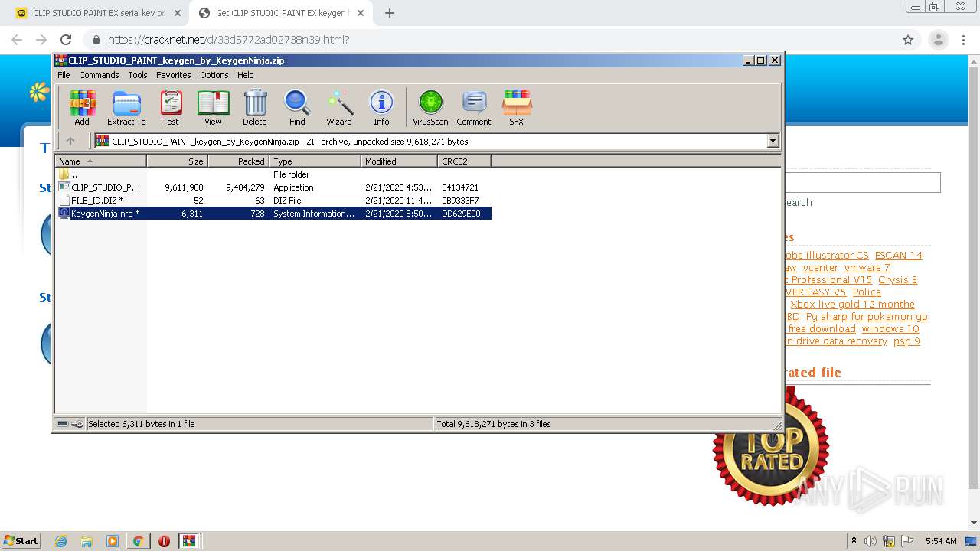980x551 pixels.
Task: Reload the Chrome page
Action: pyautogui.click(x=66, y=40)
